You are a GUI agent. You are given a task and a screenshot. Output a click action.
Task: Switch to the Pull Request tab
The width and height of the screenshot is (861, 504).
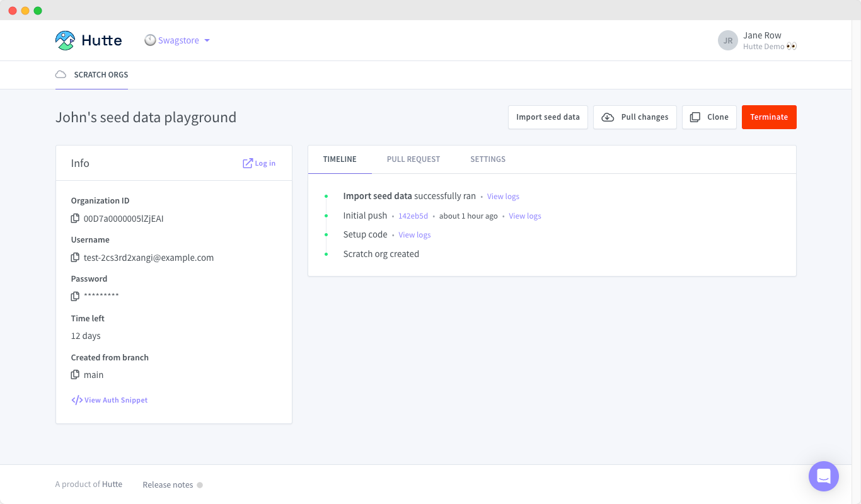(x=413, y=159)
